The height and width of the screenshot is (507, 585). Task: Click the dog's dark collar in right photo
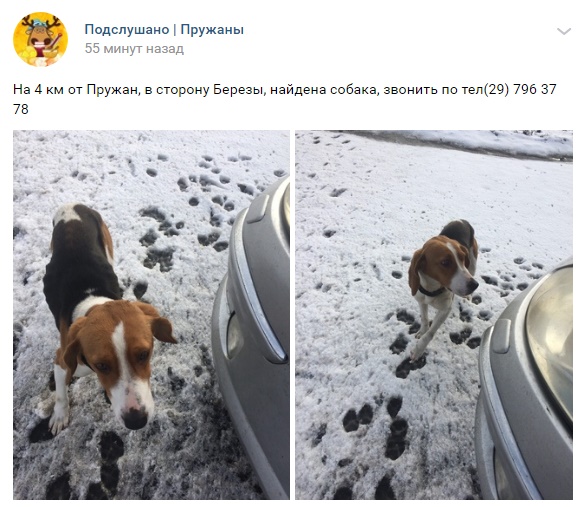click(x=432, y=291)
